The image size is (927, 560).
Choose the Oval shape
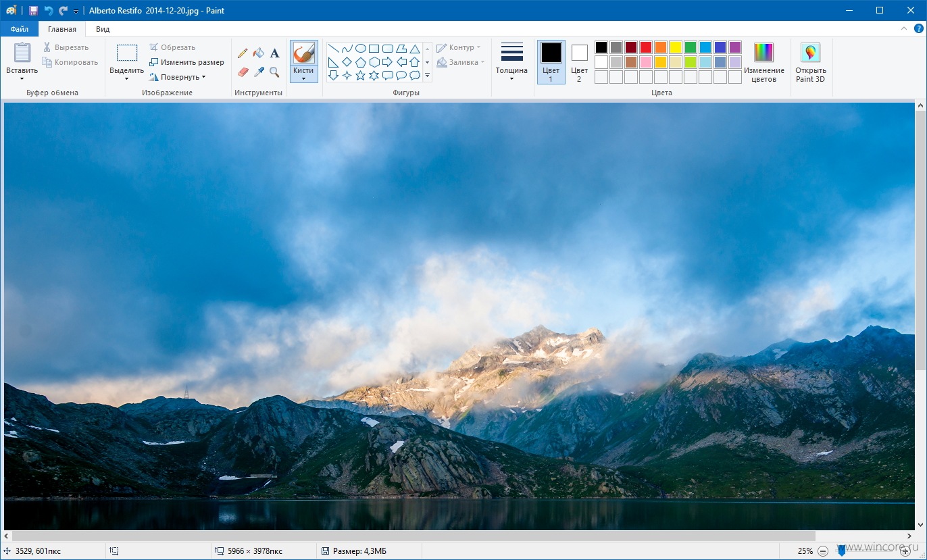361,49
